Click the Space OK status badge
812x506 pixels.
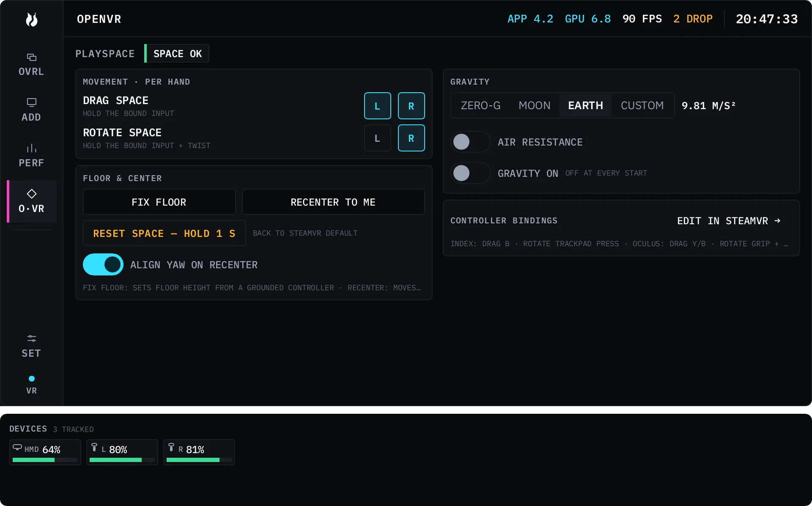(177, 53)
